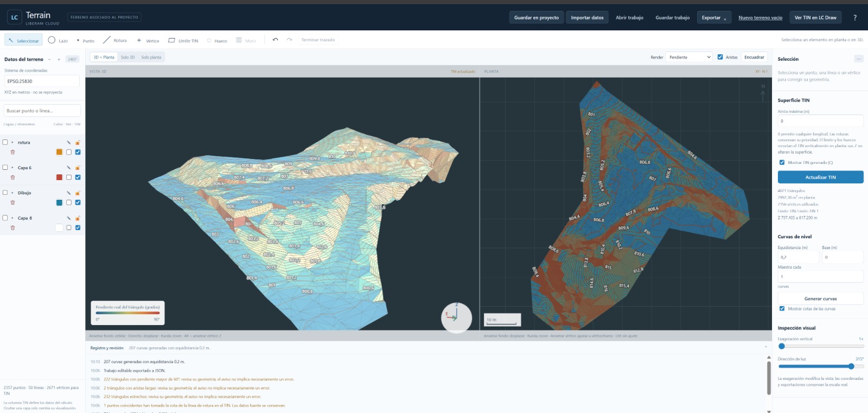Expand the Dibujo layer arrow
The height and width of the screenshot is (413, 868).
click(x=12, y=193)
